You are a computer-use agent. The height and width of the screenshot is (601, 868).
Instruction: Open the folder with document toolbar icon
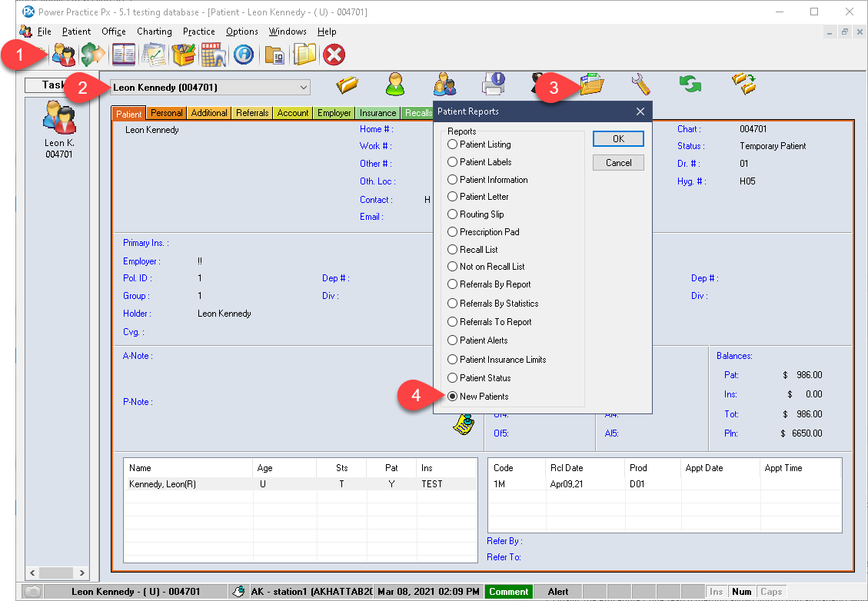274,55
